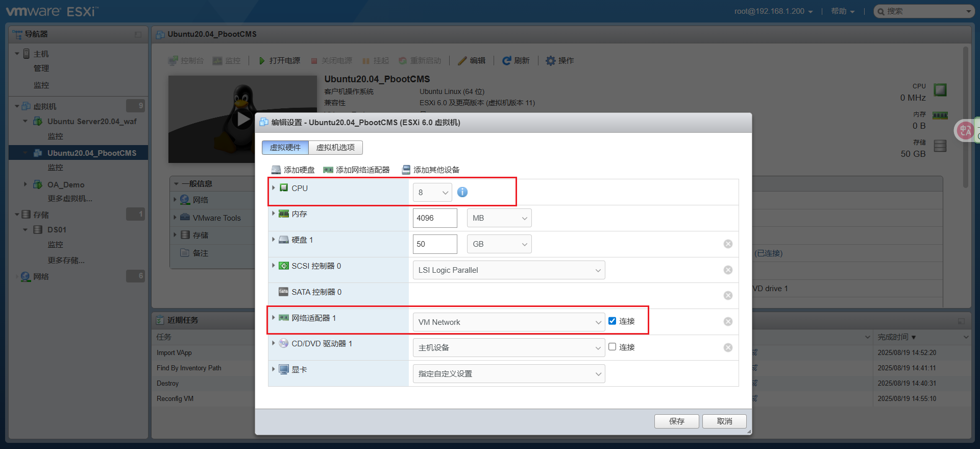Click the SCSI controller 0 icon
This screenshot has width=980, height=449.
(x=284, y=266)
